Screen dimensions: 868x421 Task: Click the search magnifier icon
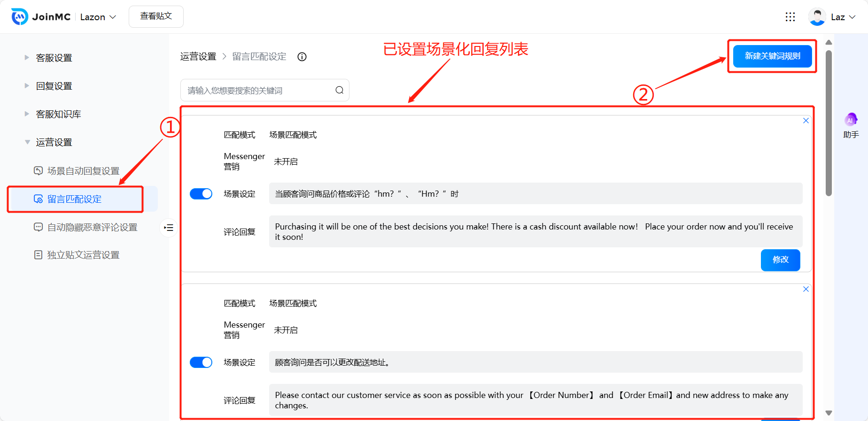(x=339, y=90)
